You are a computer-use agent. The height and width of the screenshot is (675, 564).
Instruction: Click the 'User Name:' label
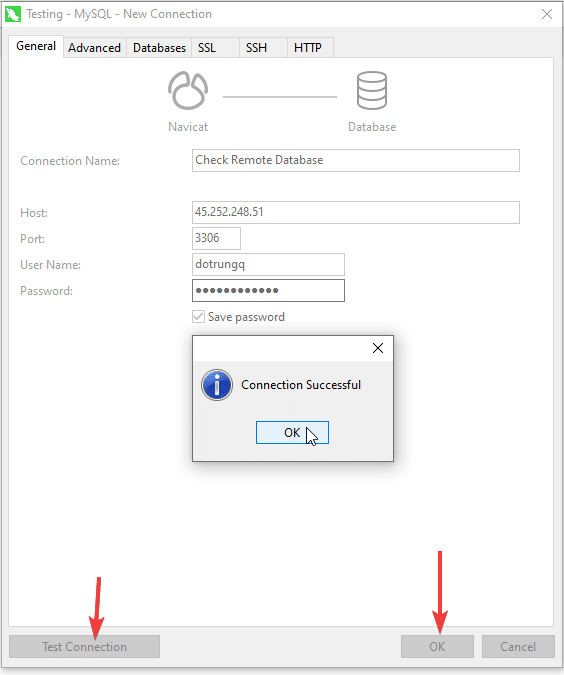point(50,265)
